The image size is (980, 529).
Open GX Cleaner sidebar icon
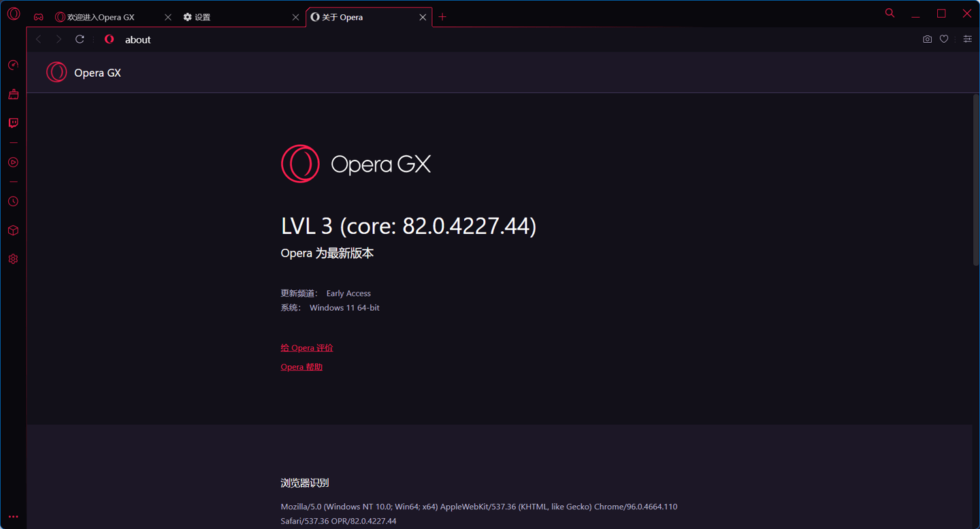13,95
